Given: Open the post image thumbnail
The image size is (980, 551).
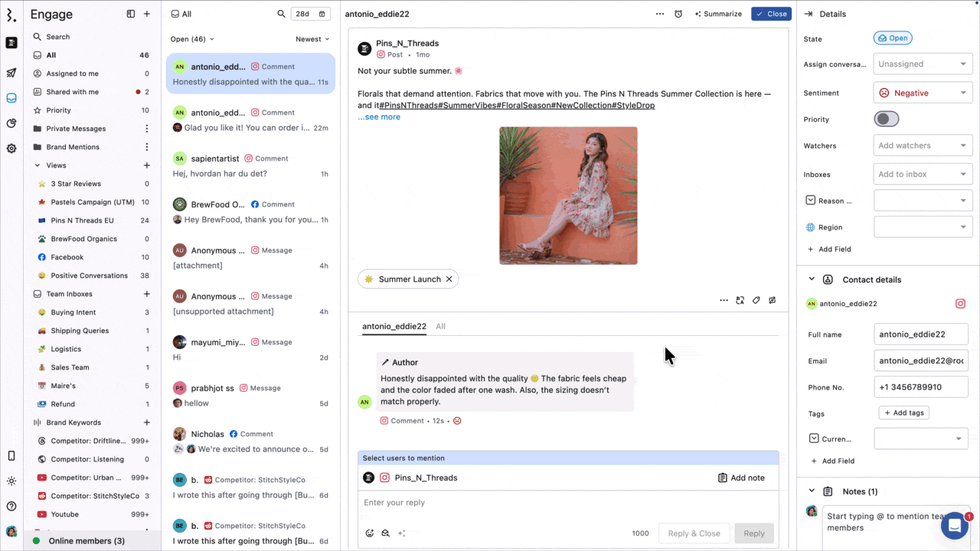Looking at the screenshot, I should 568,196.
